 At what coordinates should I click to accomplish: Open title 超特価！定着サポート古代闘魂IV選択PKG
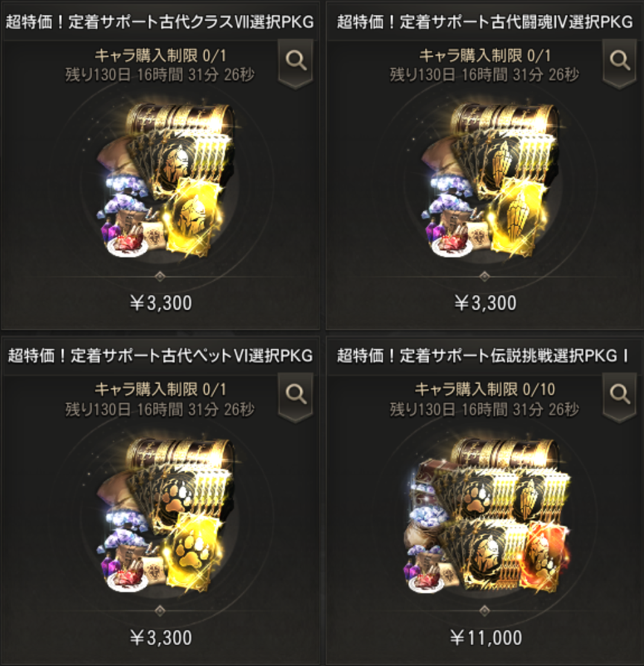[x=485, y=22]
